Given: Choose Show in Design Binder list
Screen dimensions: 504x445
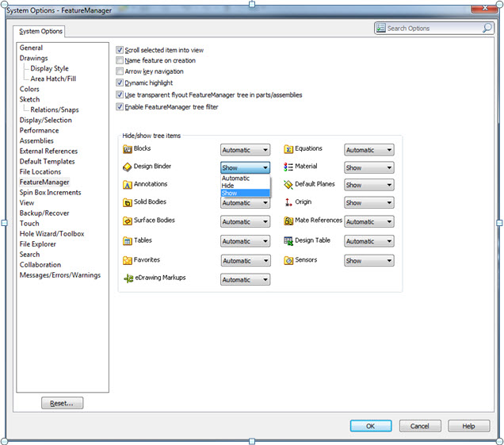Looking at the screenshot, I should pyautogui.click(x=245, y=193).
